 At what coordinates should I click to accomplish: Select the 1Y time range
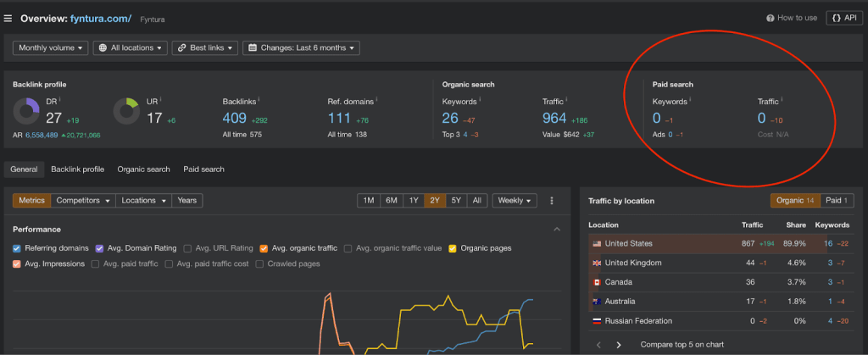tap(413, 201)
